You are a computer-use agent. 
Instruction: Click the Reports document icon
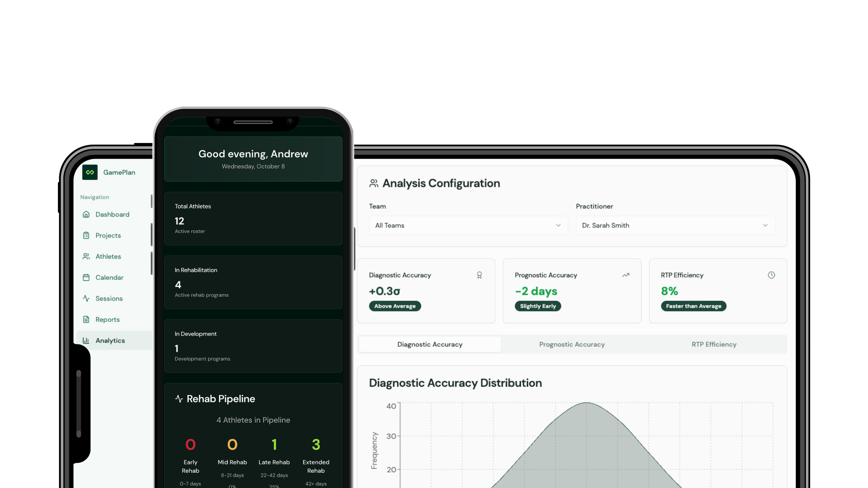point(86,319)
